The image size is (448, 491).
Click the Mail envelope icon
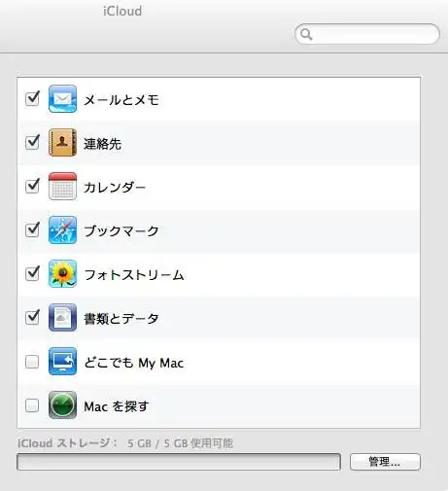[62, 98]
